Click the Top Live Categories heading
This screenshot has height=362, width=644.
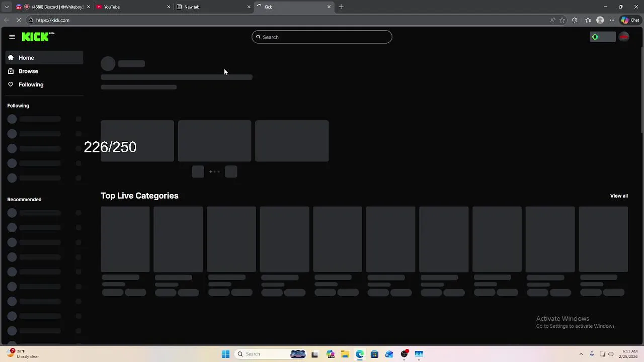point(139,196)
